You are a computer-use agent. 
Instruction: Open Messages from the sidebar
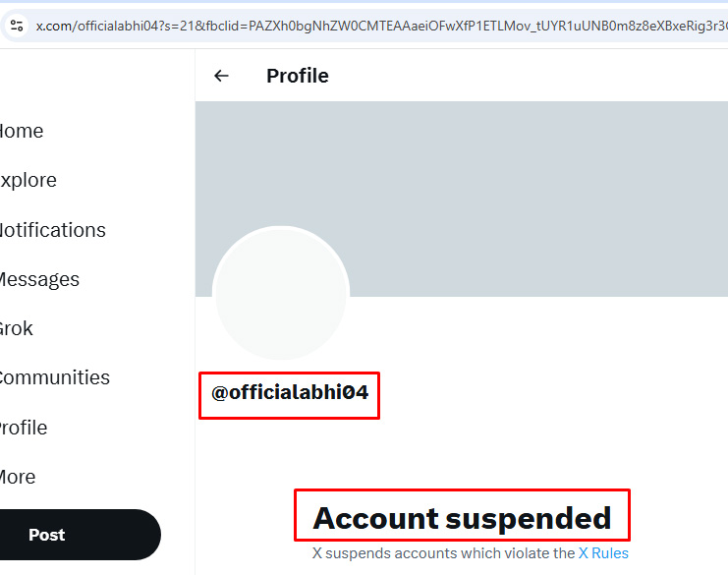(39, 279)
